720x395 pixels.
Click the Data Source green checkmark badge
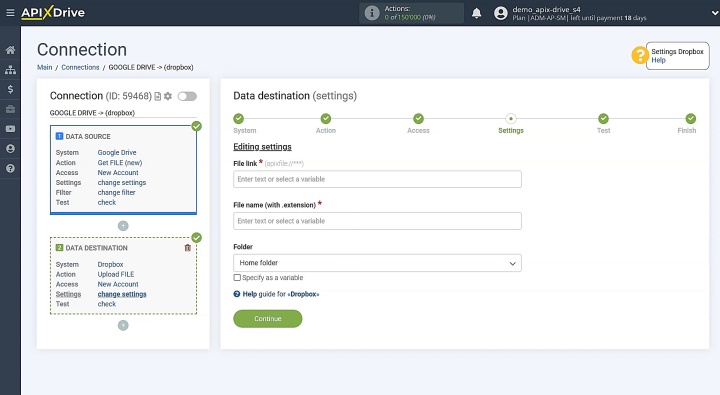[x=197, y=126]
